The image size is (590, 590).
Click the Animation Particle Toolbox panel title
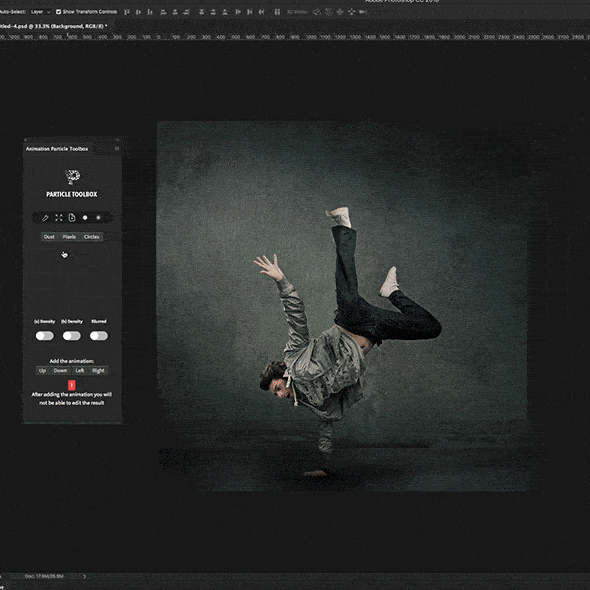[x=57, y=149]
